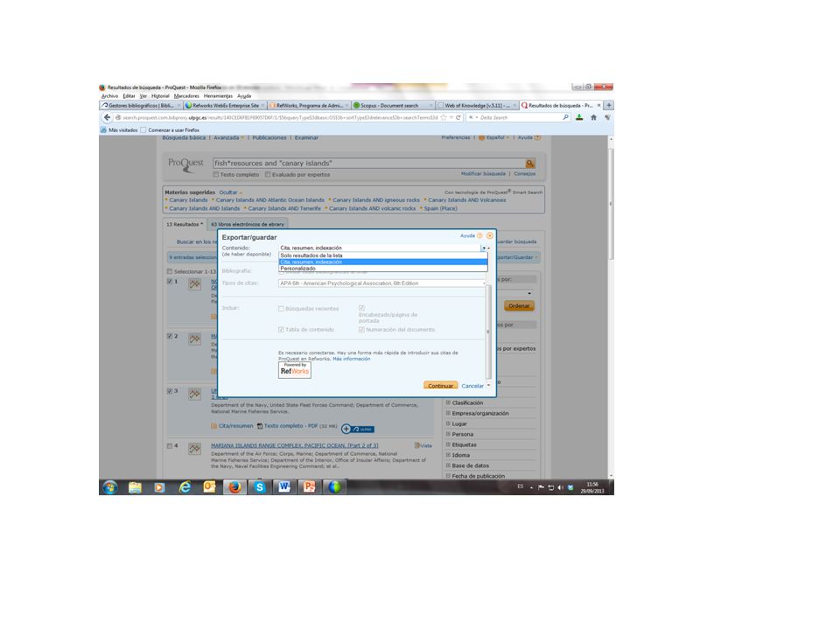
Task: Click the 'Modificar búsqueda' link
Action: [483, 173]
